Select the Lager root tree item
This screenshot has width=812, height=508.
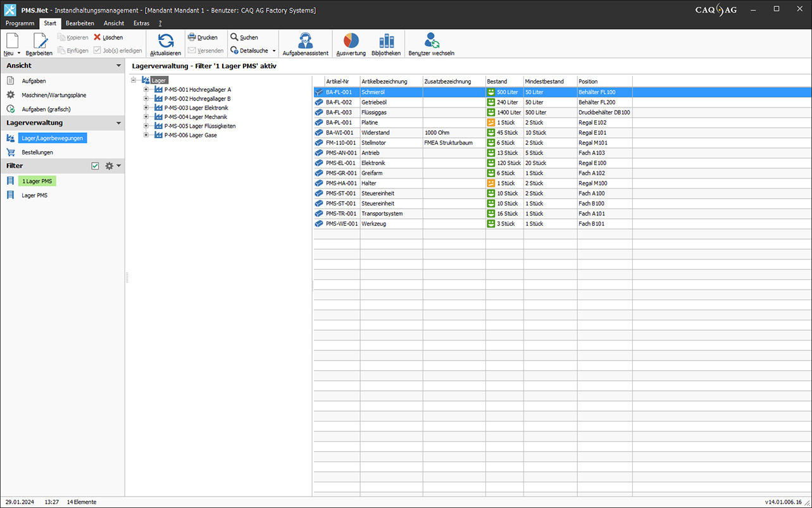[x=159, y=80]
